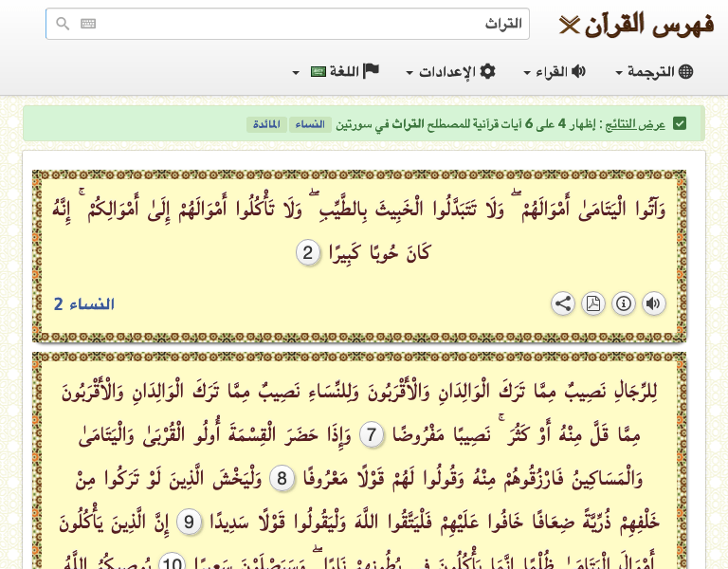
Task: Open the اللغة language menu
Action: pos(337,72)
